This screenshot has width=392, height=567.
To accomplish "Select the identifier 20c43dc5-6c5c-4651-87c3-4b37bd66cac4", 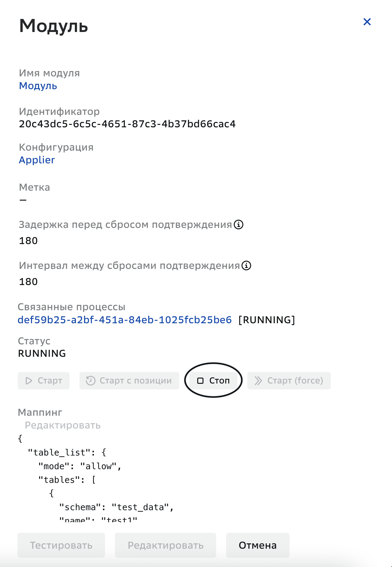I will click(x=127, y=124).
